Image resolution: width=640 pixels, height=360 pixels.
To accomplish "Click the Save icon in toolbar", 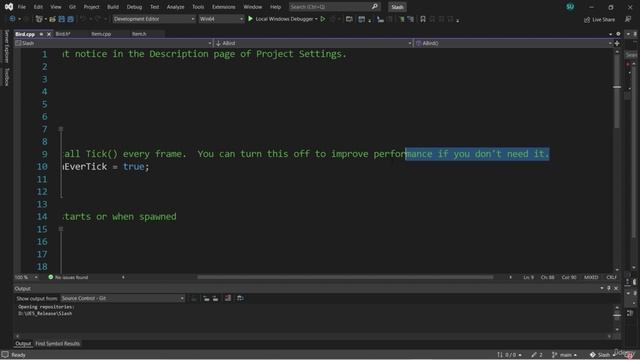I will [x=62, y=19].
